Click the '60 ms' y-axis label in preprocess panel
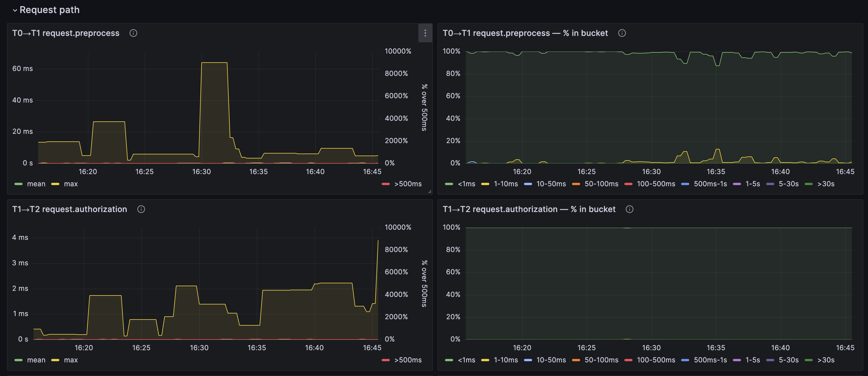Viewport: 868px width, 376px height. (x=23, y=68)
